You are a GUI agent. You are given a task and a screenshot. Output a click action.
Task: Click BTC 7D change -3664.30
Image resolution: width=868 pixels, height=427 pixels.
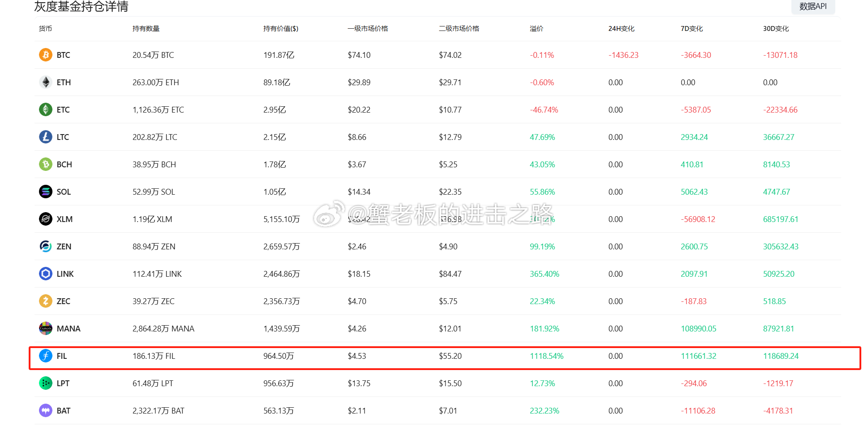[x=696, y=55]
